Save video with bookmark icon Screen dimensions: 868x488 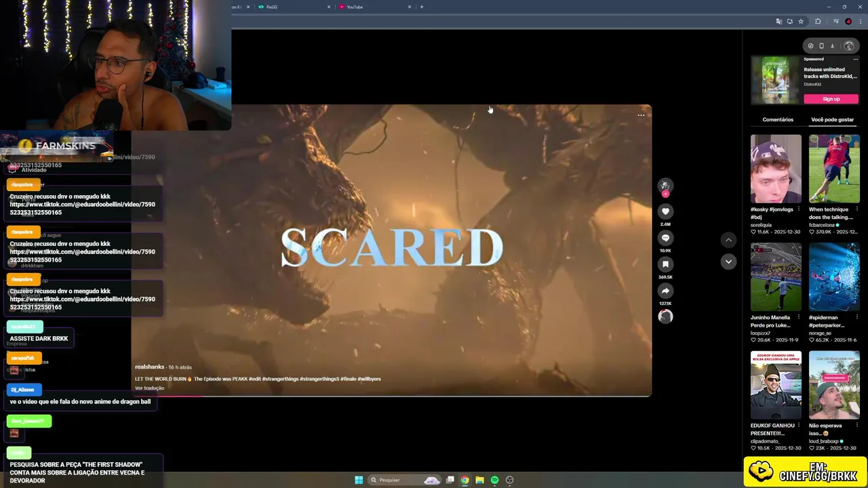coord(665,264)
